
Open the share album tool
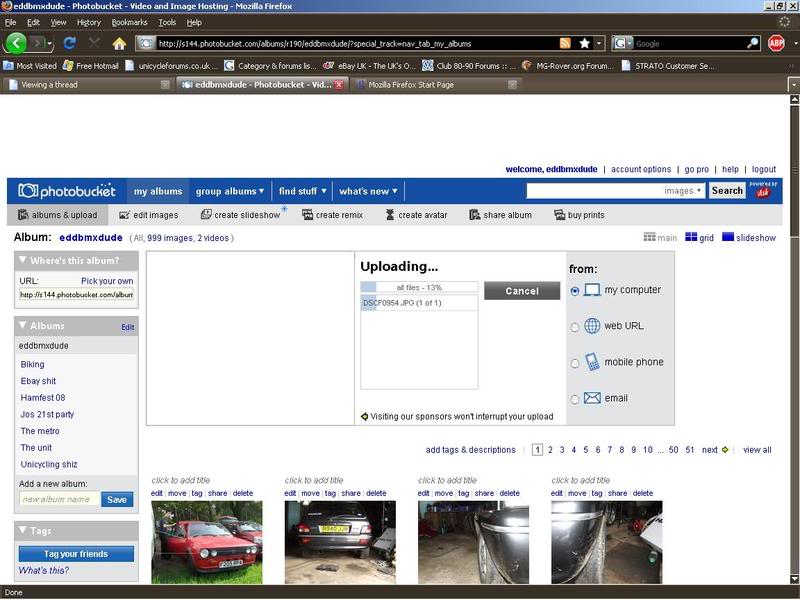(501, 215)
